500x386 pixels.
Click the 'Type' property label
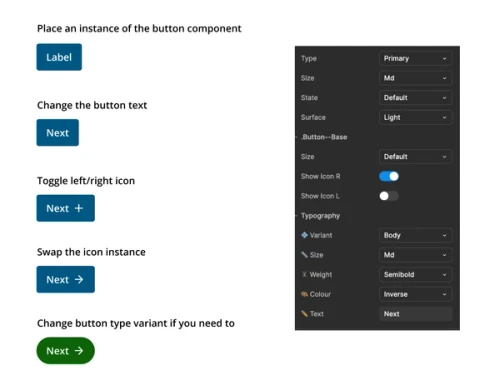309,58
